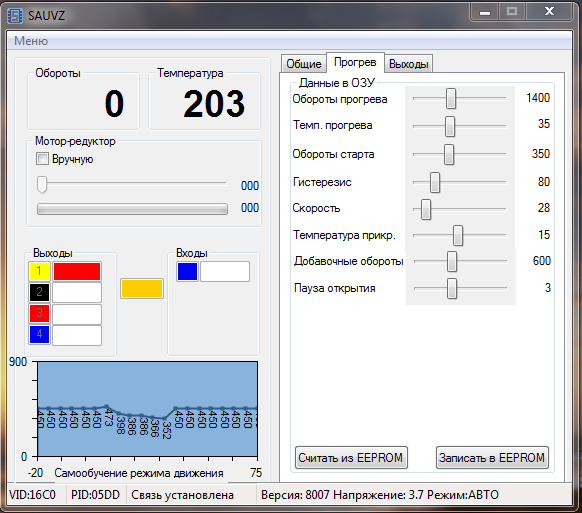
Task: Switch to the Выходы tab
Action: click(408, 64)
